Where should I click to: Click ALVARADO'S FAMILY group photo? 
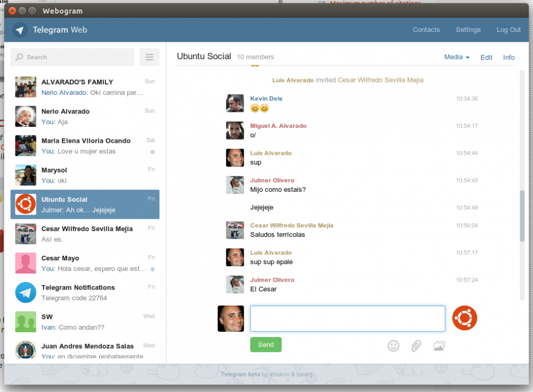click(26, 87)
